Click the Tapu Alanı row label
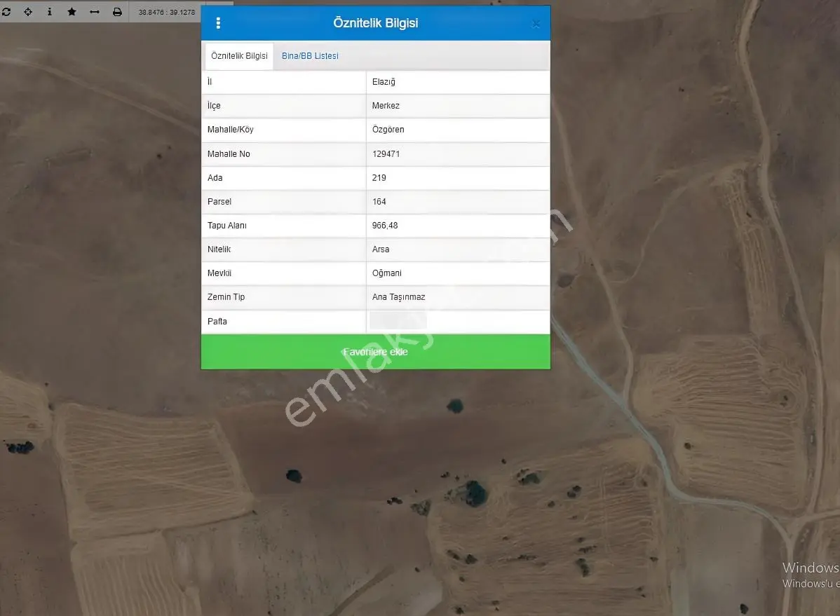This screenshot has height=616, width=840. coord(227,226)
